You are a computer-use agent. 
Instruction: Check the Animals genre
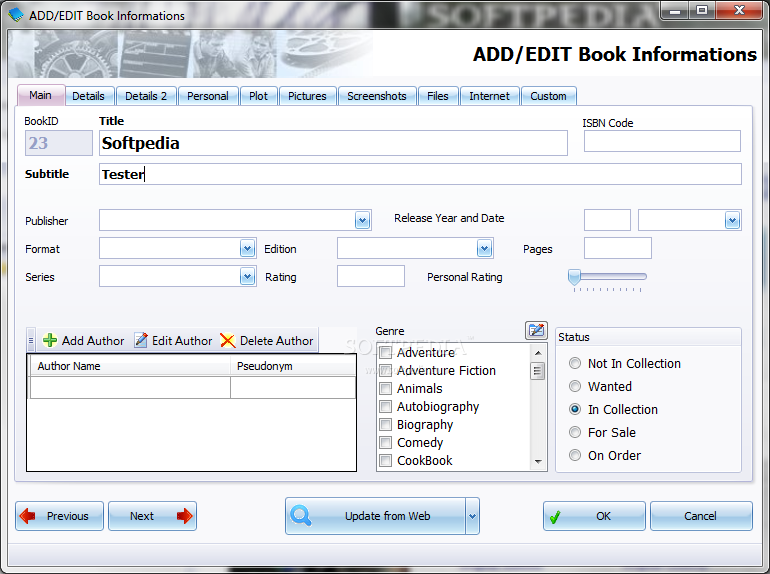coord(385,388)
